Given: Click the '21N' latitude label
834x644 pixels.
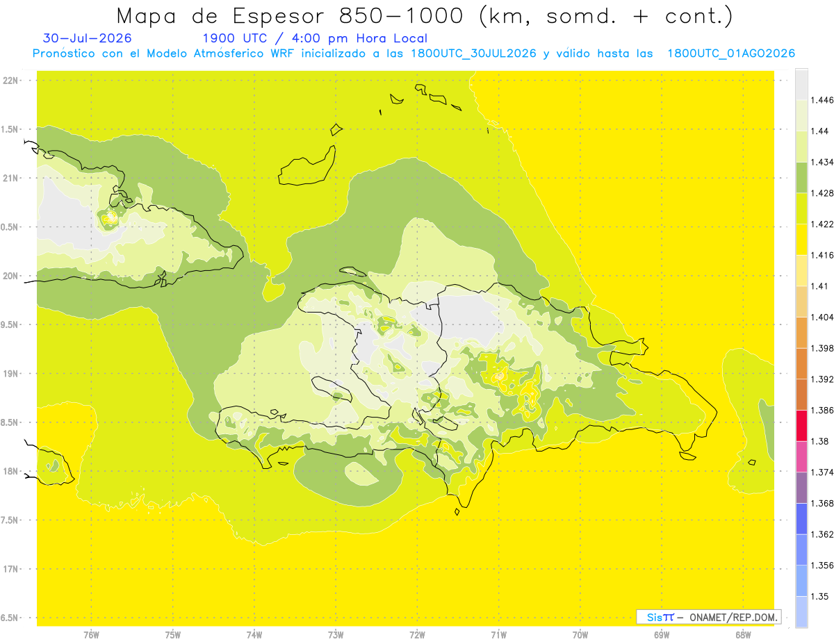Looking at the screenshot, I should 12,179.
